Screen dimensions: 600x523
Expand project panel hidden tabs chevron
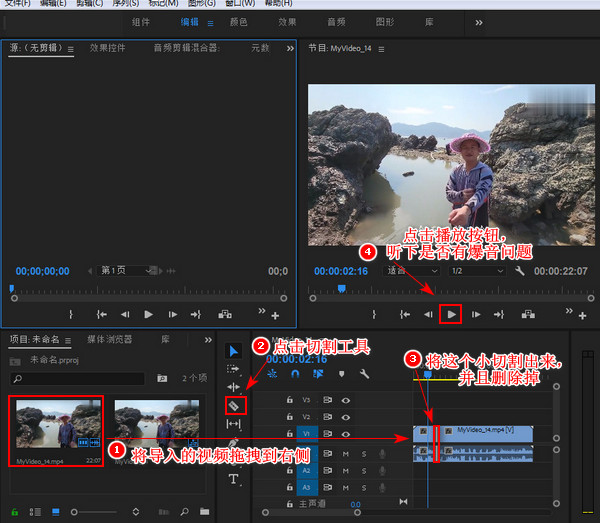pyautogui.click(x=208, y=340)
